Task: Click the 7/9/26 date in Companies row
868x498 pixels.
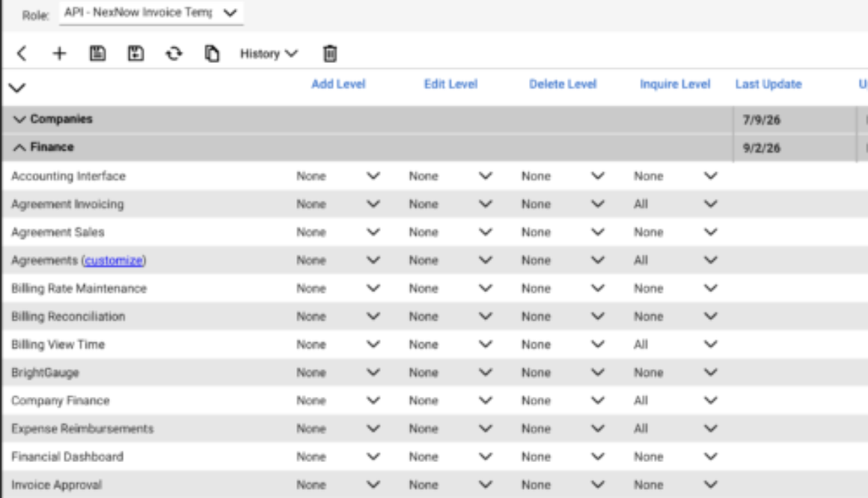Action: [762, 121]
